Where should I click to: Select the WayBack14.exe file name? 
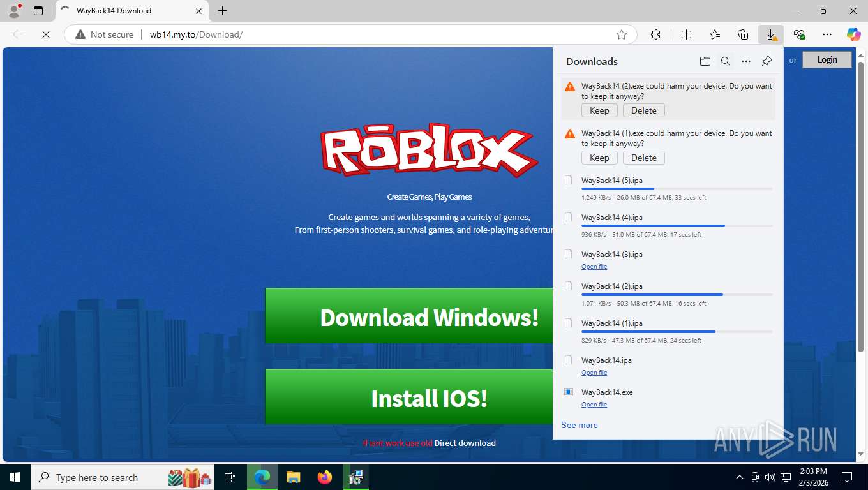click(x=607, y=392)
